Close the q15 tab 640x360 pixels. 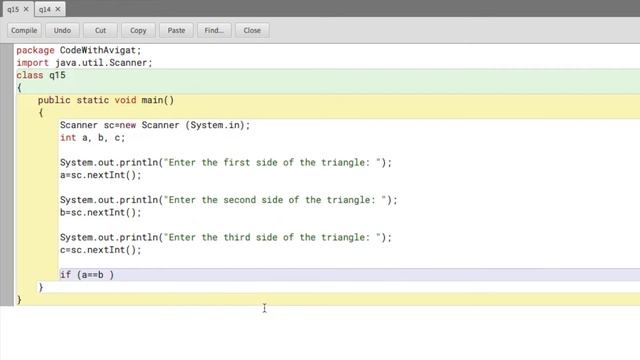(x=26, y=9)
